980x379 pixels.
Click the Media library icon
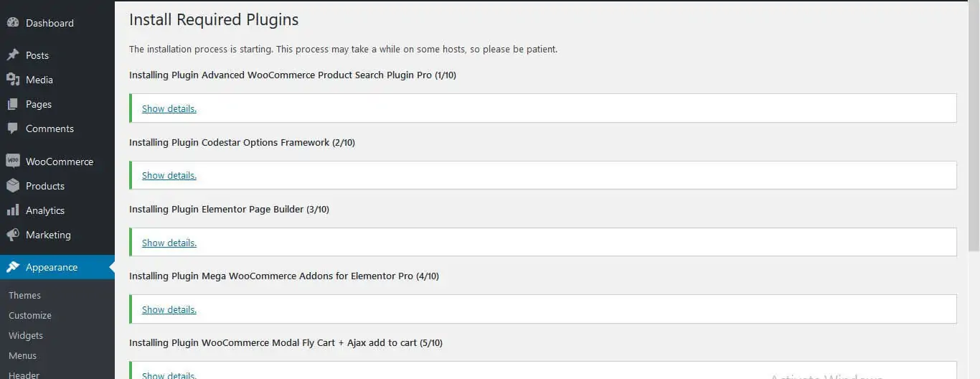(x=13, y=79)
